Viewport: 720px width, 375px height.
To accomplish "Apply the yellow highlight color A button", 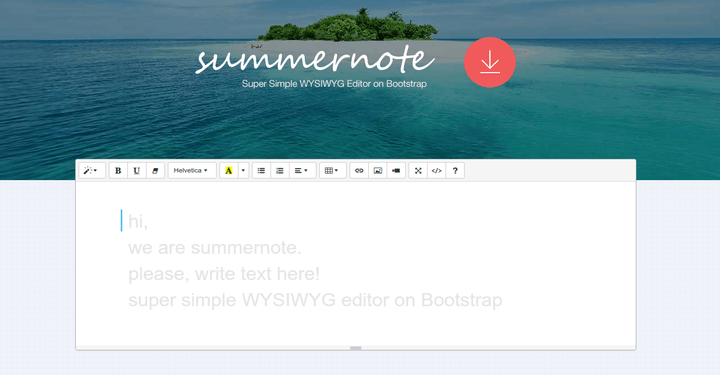I will pos(229,170).
